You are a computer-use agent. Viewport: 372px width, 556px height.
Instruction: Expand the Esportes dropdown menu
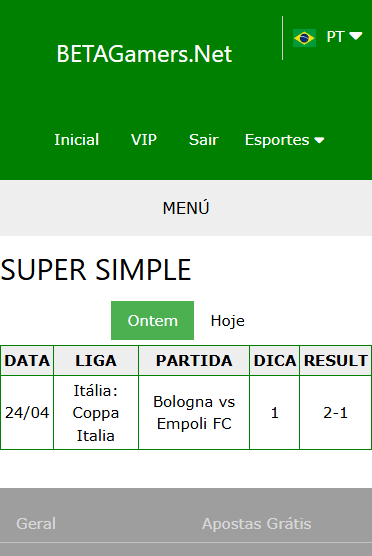click(284, 140)
